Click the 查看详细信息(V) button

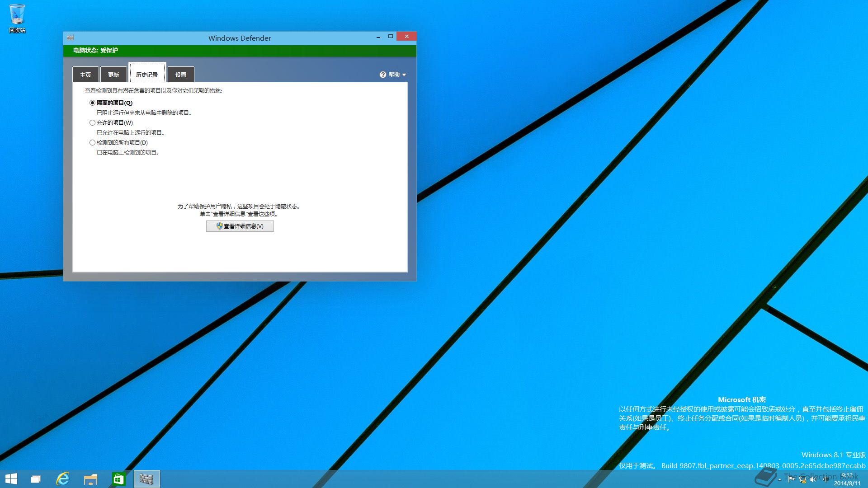point(240,226)
